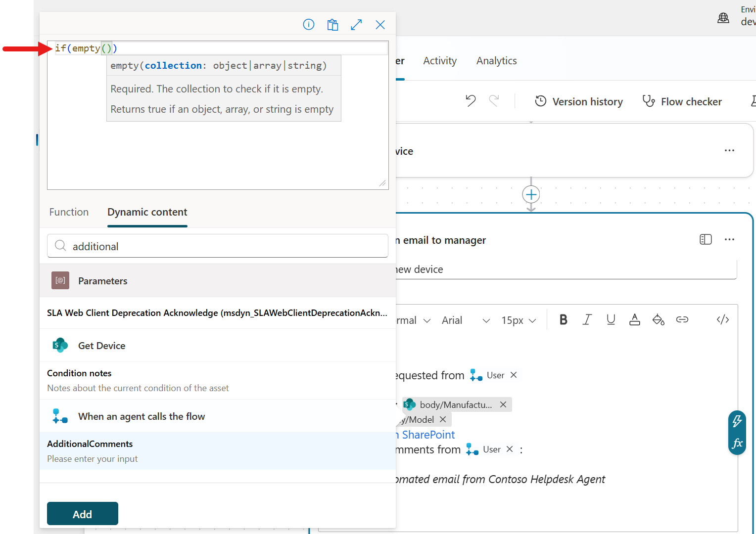Apply italic formatting to text

pos(587,320)
